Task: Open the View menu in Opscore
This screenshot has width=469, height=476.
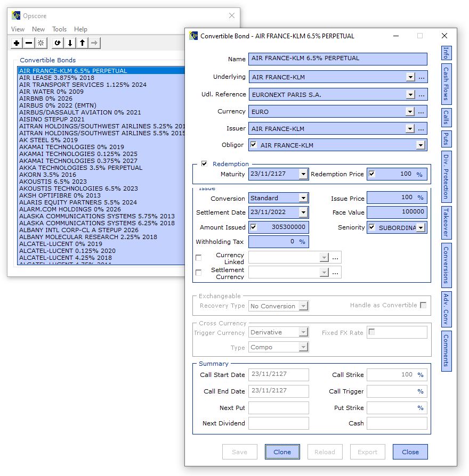Action: 18,29
